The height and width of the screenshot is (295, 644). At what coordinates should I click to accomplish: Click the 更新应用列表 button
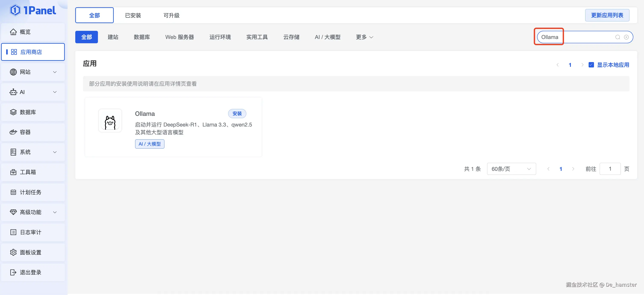click(607, 15)
